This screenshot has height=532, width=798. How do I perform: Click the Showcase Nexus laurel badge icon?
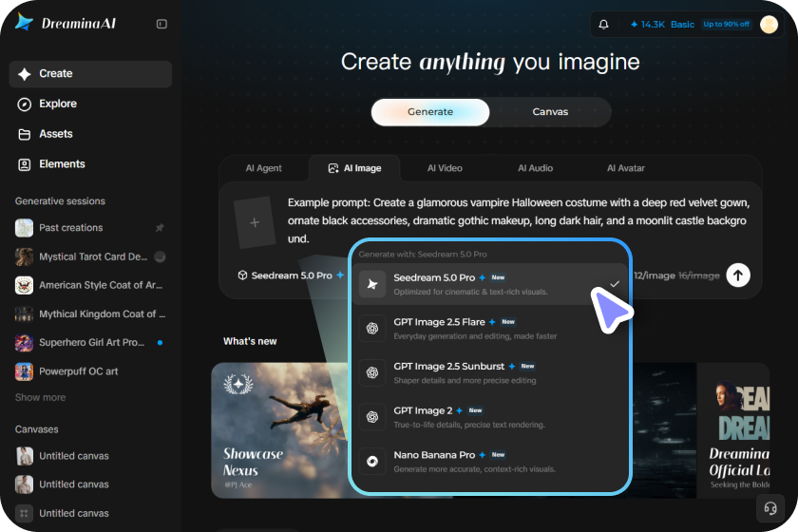238,384
